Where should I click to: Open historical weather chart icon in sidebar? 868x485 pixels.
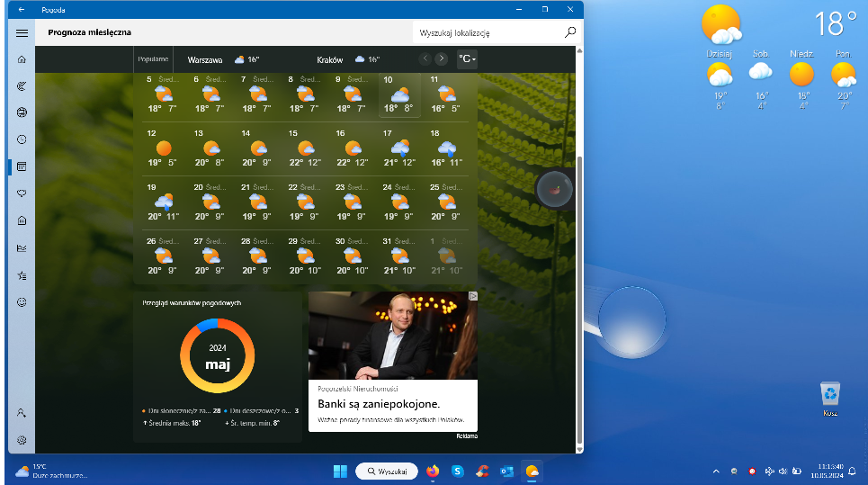[22, 248]
